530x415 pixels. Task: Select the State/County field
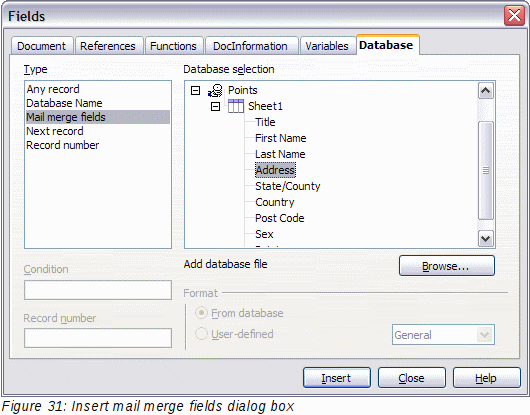point(288,186)
